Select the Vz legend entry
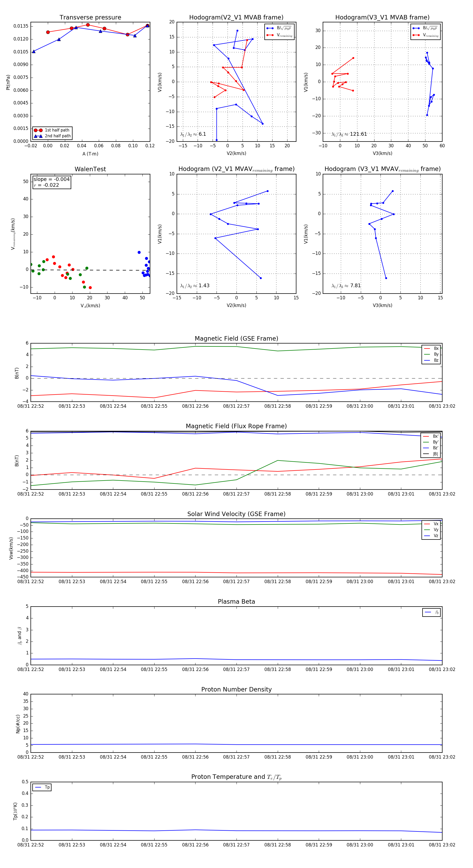The height and width of the screenshot is (868, 473). [431, 536]
